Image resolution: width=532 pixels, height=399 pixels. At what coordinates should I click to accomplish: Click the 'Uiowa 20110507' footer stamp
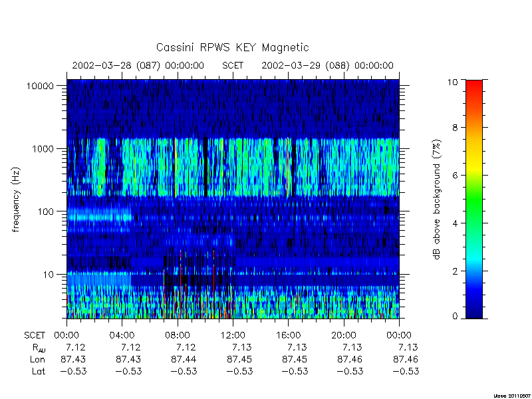click(512, 396)
